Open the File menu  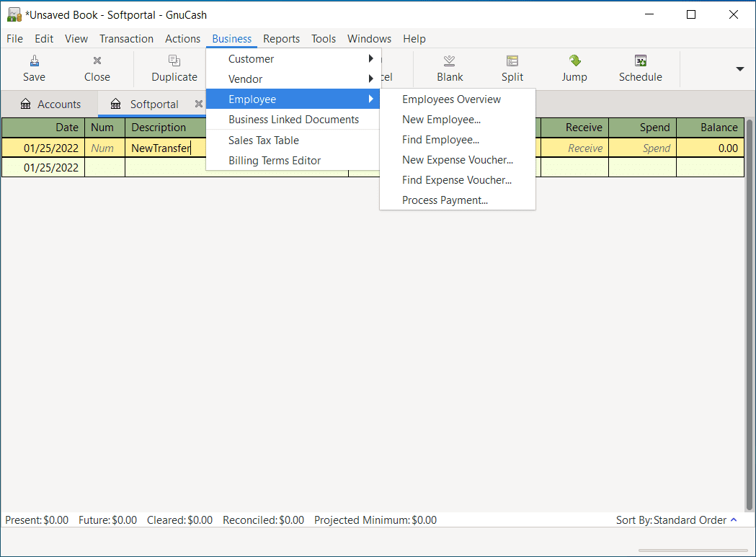click(x=14, y=39)
